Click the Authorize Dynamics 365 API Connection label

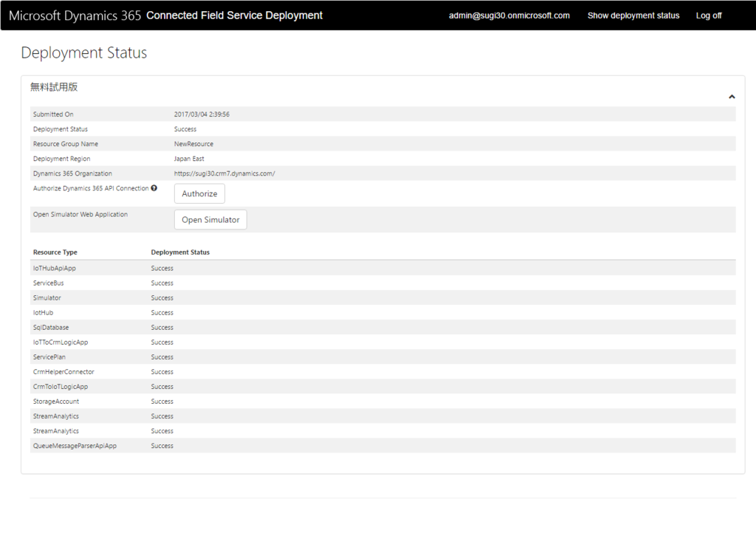(91, 188)
